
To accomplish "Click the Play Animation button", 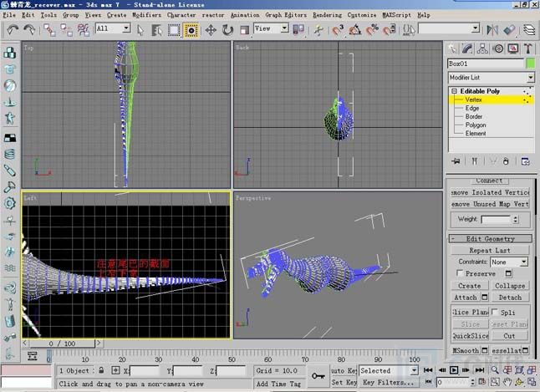I will 454,370.
